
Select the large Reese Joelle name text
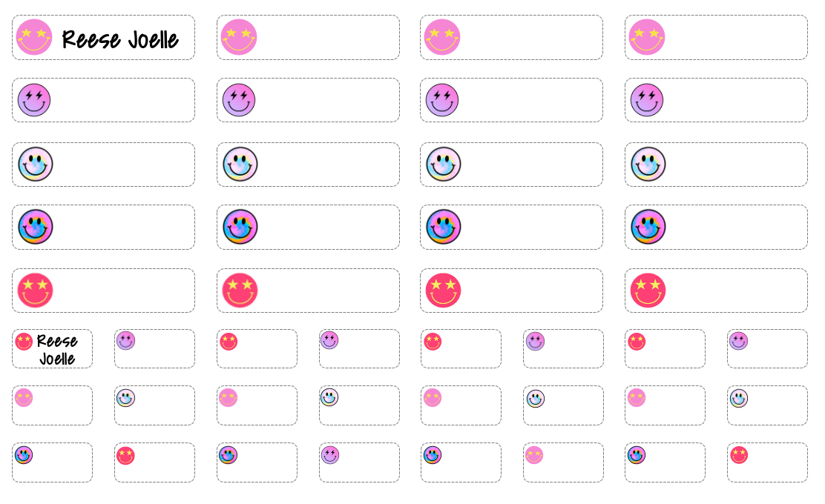pos(120,39)
